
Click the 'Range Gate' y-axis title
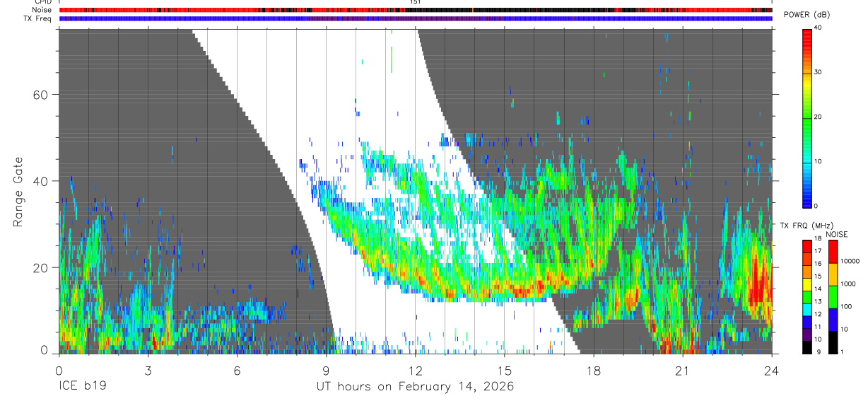click(x=18, y=191)
